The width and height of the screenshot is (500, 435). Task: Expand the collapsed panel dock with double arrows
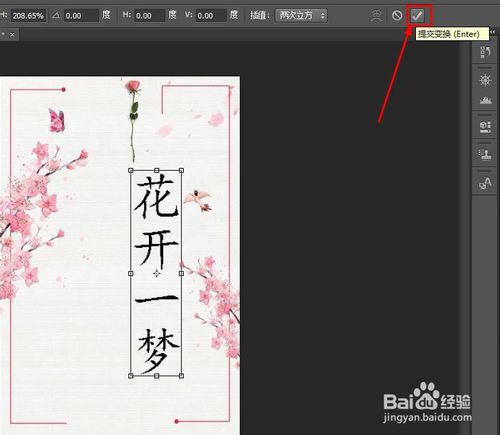pyautogui.click(x=493, y=32)
